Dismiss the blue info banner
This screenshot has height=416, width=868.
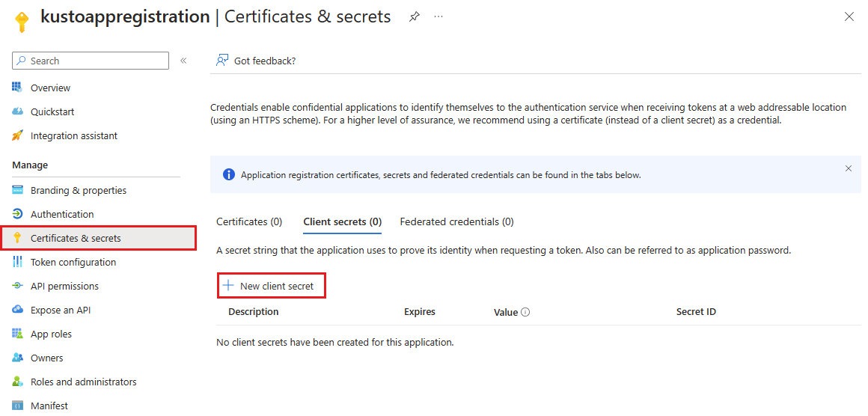pyautogui.click(x=848, y=168)
